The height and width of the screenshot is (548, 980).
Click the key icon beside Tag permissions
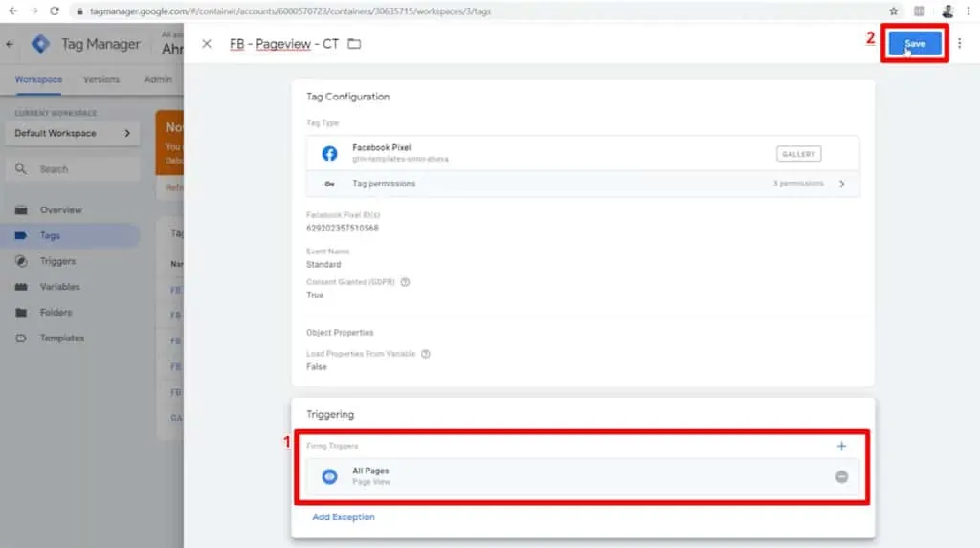pyautogui.click(x=329, y=184)
